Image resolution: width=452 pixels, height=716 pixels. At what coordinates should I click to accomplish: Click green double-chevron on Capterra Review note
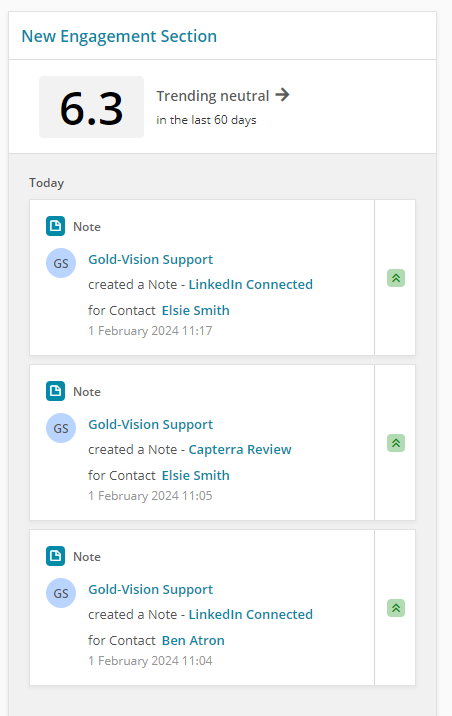coord(396,443)
